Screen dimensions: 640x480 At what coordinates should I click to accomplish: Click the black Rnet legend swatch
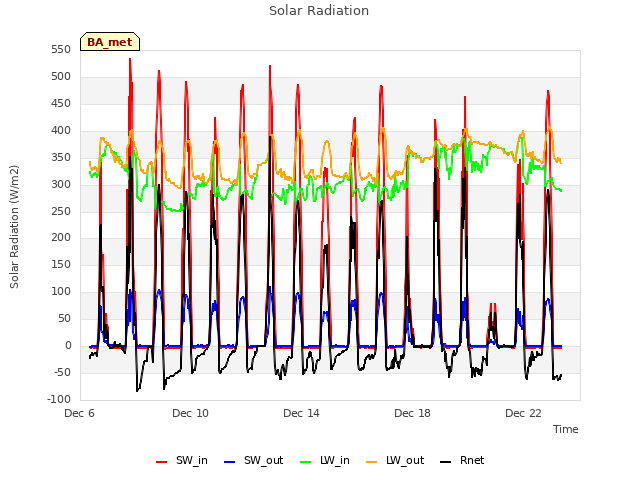[x=446, y=462]
